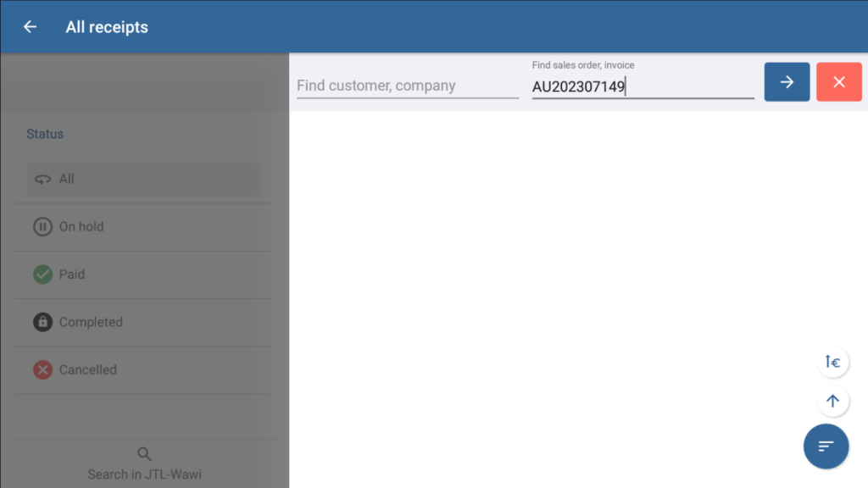The width and height of the screenshot is (868, 488).
Task: Focus the Find customer, company field
Action: click(x=407, y=86)
